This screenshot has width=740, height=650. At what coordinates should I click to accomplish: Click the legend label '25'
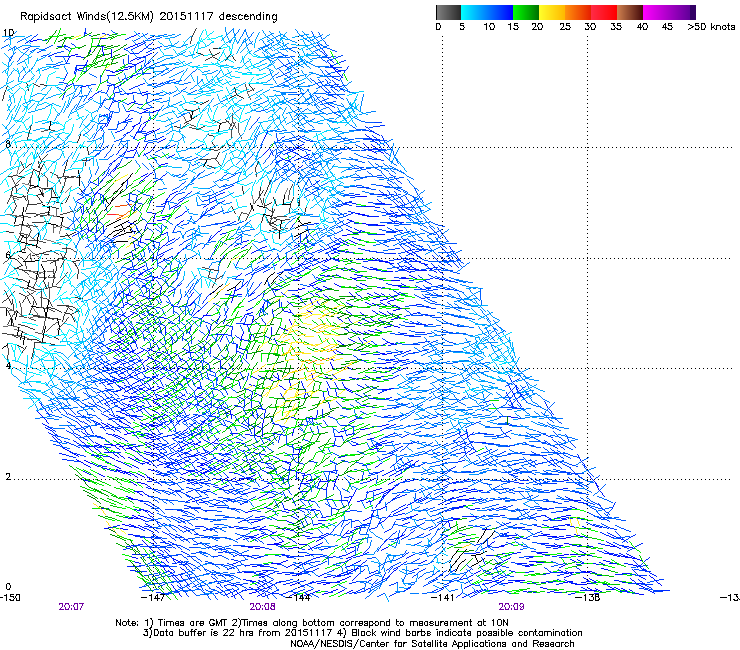click(x=564, y=27)
